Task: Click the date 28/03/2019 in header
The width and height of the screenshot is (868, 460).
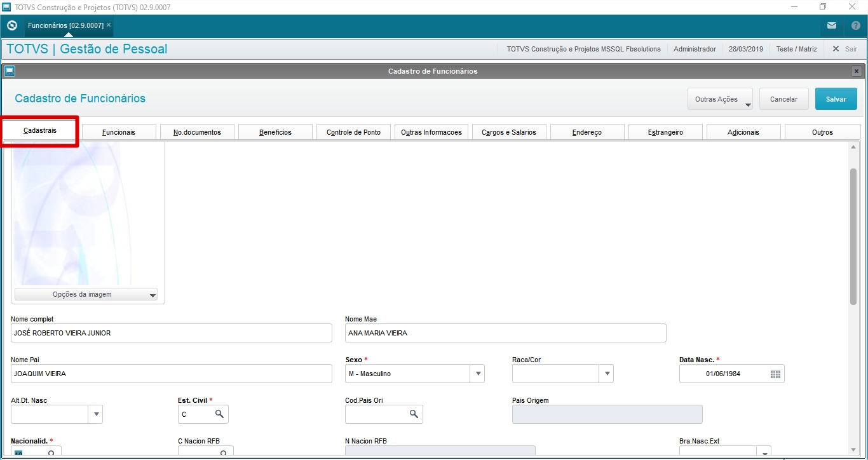Action: click(746, 49)
